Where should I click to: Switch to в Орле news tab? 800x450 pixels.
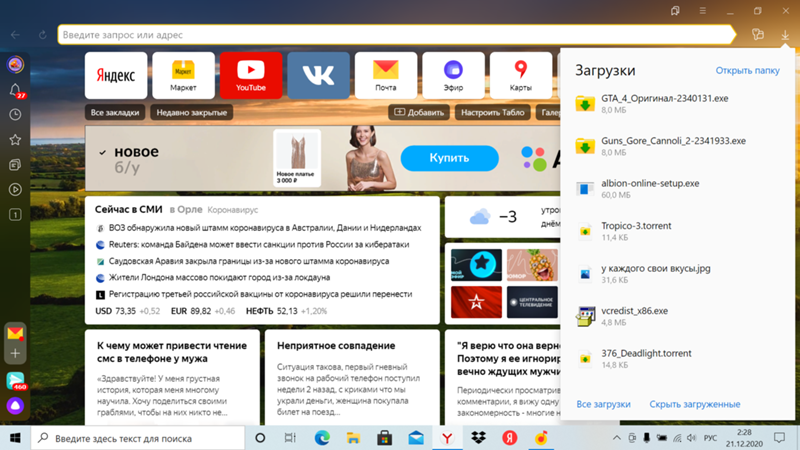pos(186,209)
